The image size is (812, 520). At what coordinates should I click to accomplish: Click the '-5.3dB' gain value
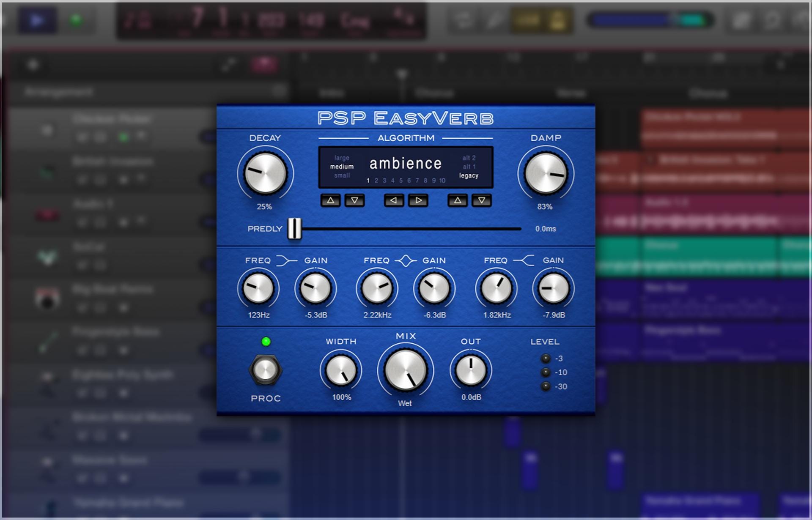pyautogui.click(x=316, y=315)
